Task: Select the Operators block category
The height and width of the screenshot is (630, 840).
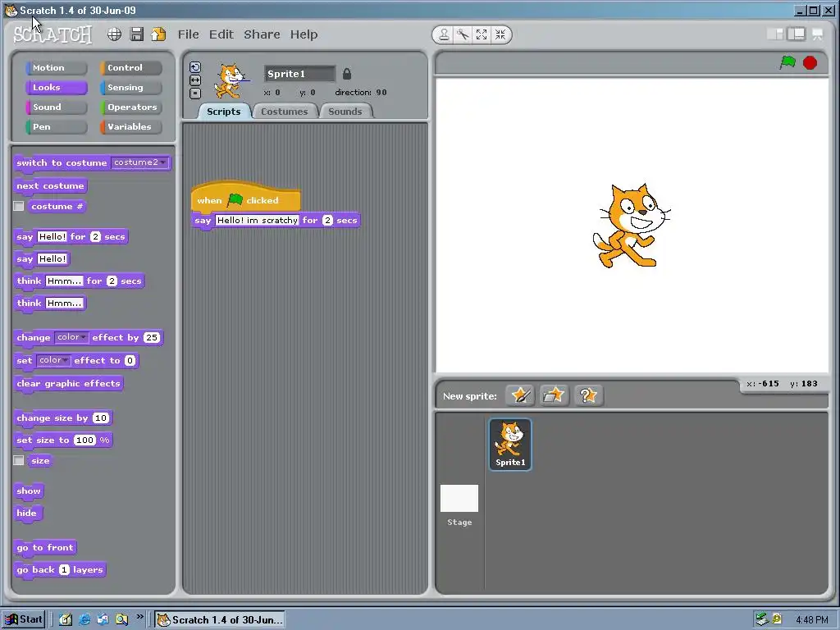Action: (x=130, y=107)
